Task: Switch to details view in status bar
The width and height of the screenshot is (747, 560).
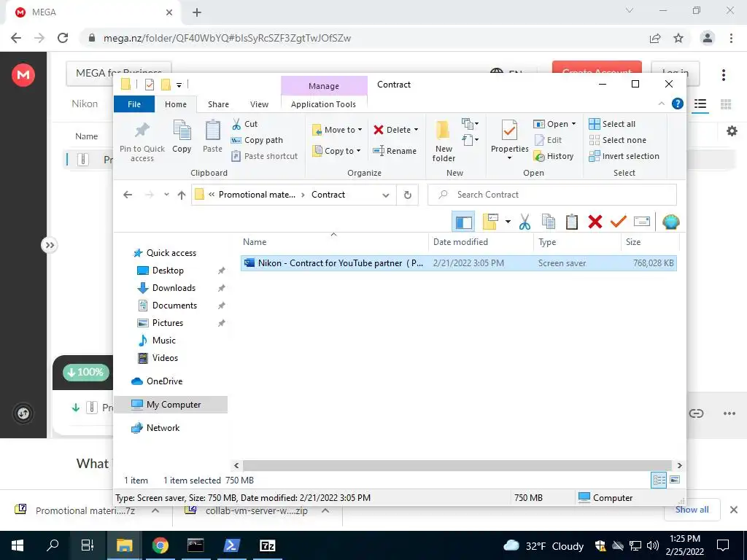Action: tap(659, 480)
